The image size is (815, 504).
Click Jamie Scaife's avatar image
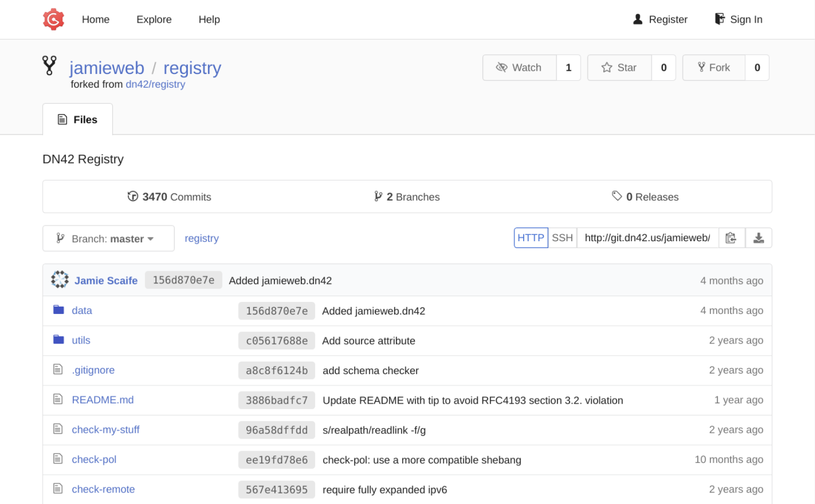[60, 280]
